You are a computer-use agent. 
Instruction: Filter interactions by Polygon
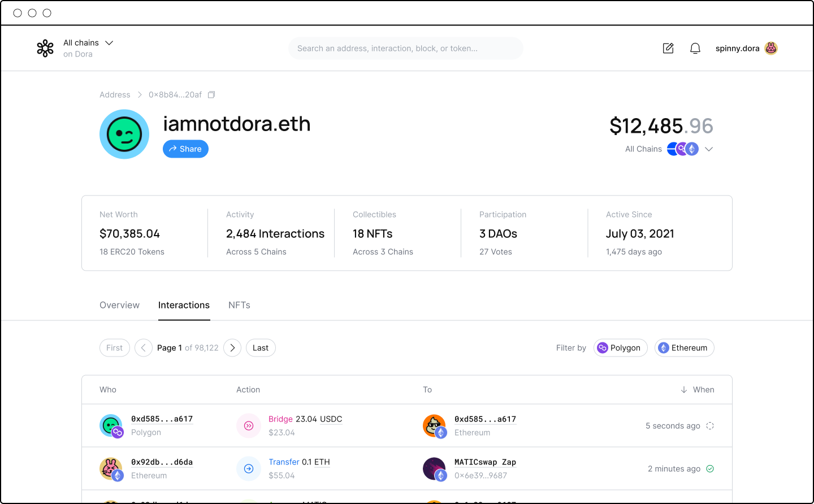(621, 348)
